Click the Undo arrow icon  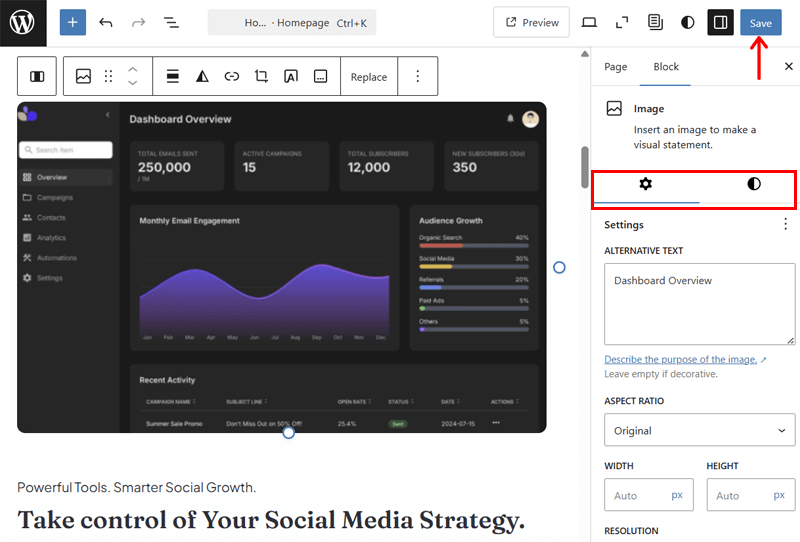click(106, 22)
